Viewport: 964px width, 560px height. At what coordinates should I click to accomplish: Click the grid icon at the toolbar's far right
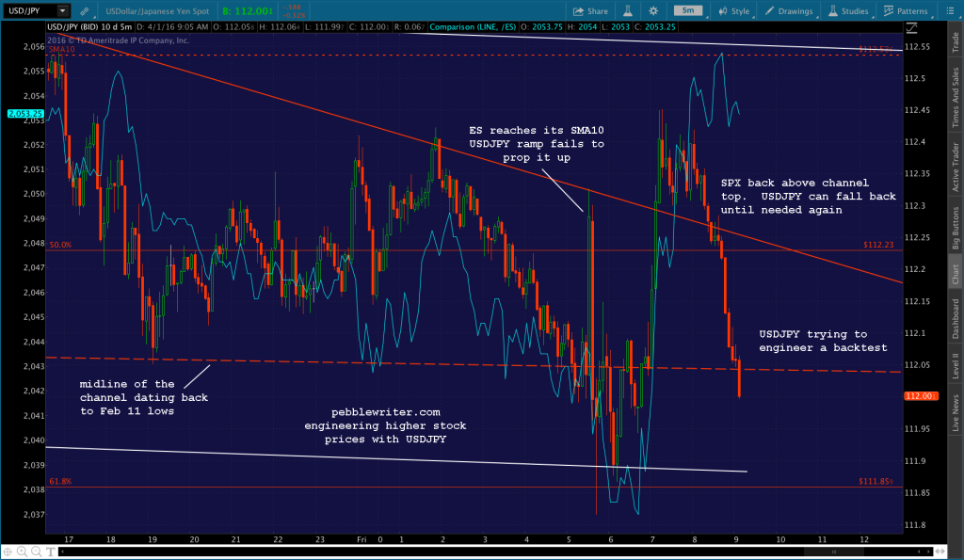tap(950, 10)
